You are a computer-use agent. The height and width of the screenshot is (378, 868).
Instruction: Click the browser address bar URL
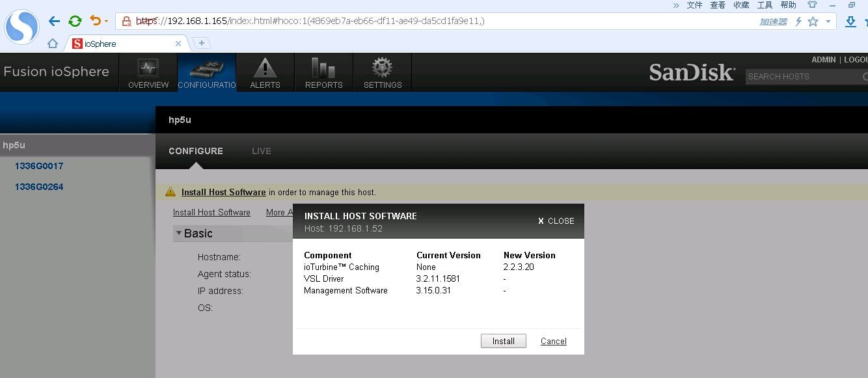pos(310,21)
